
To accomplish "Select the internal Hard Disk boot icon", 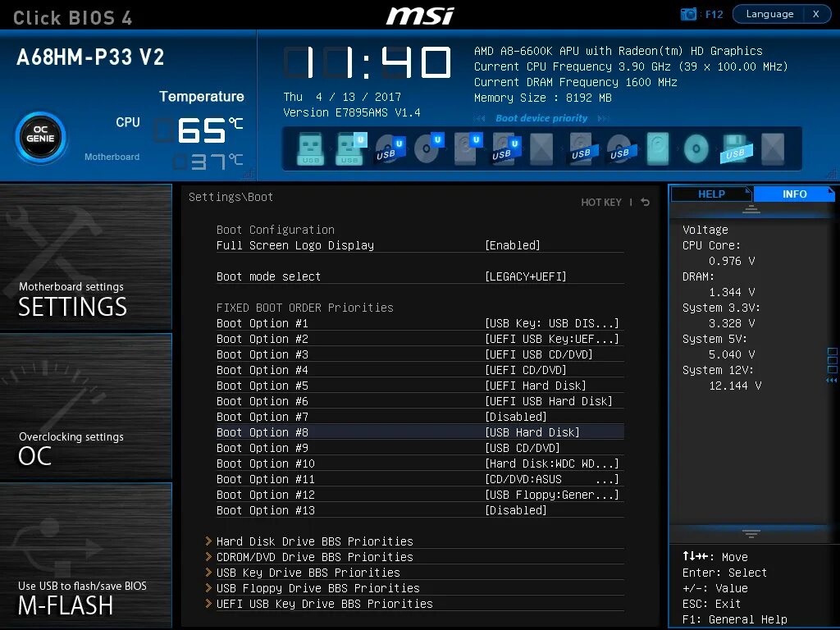I will [x=657, y=148].
